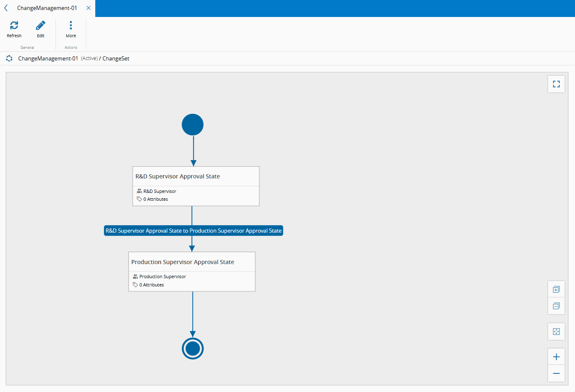Viewport: 575px width, 392px height.
Task: Open ChangeManagement-01 breadcrumb link
Action: coord(48,58)
